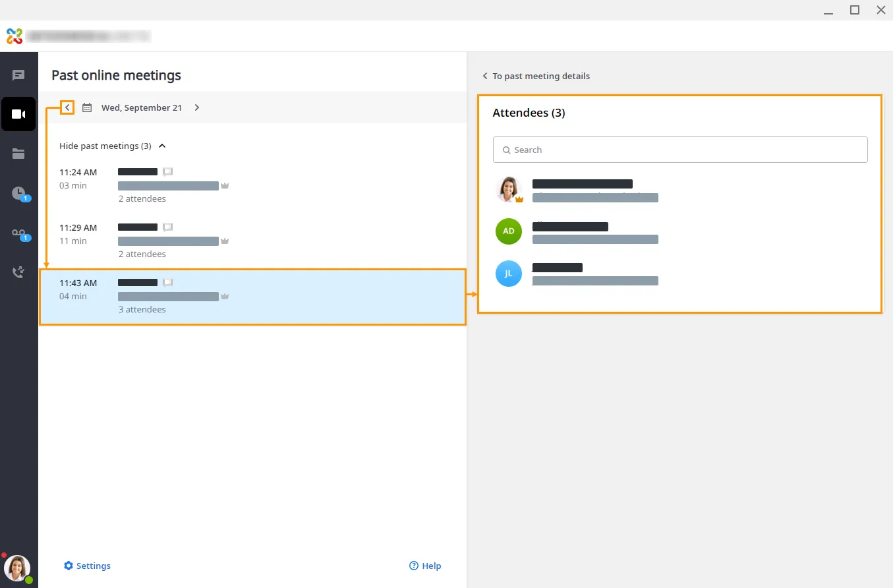Click the "11 min" duration text
The height and width of the screenshot is (588, 893).
73,241
